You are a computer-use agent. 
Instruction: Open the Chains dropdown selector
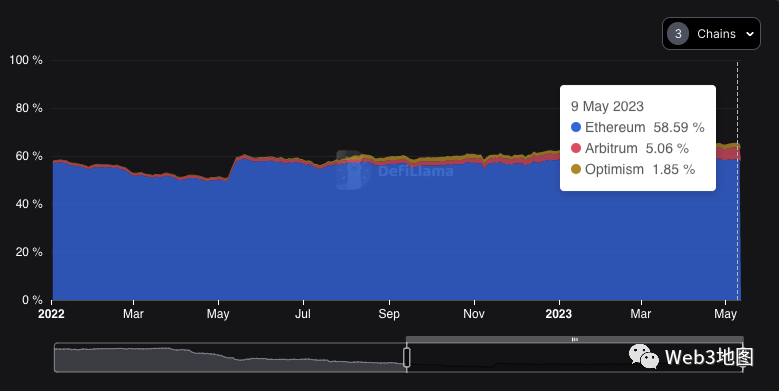pos(711,34)
